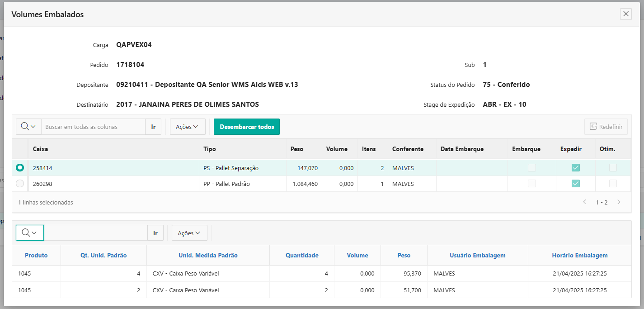
Task: Sort by Horário Embalagem column header
Action: [579, 255]
